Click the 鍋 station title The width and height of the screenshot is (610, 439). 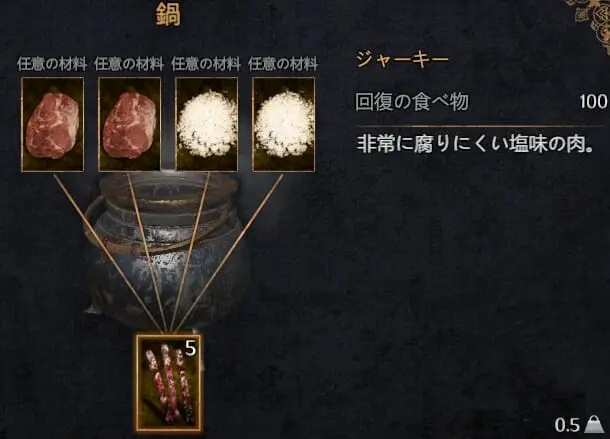168,15
